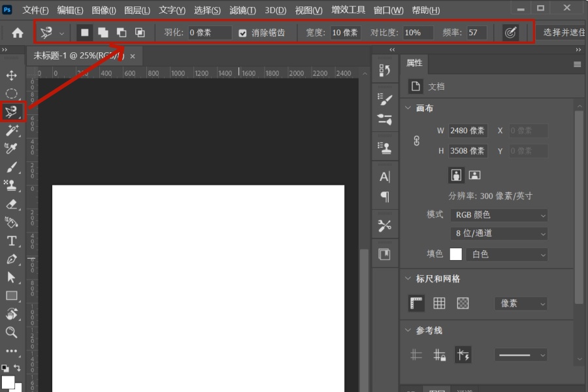Select the Eraser tool

pos(11,204)
